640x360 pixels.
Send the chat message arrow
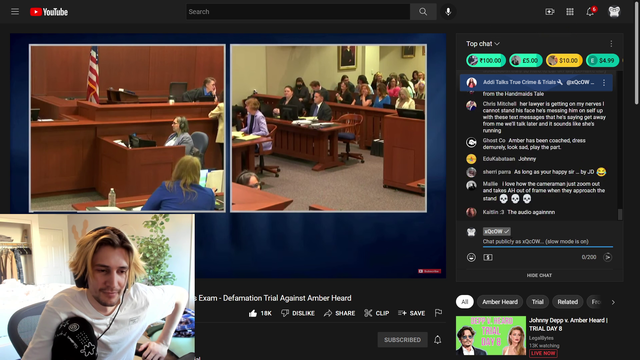pos(607,257)
